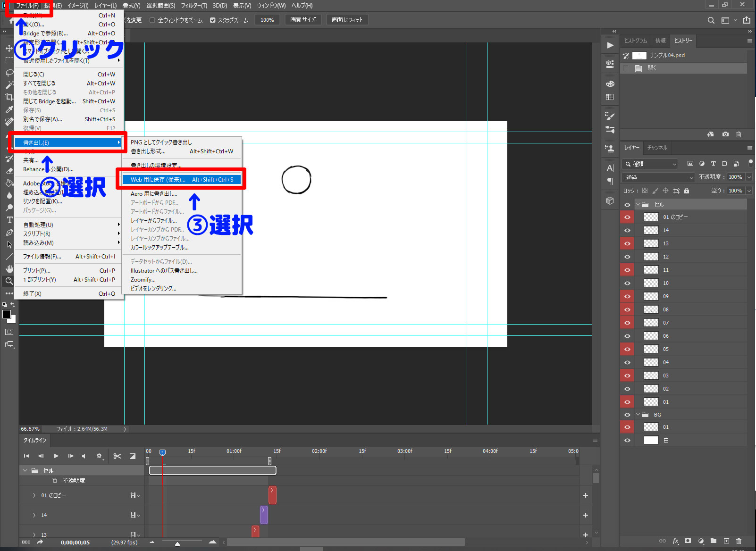Click the timeline zoom slider handle

pyautogui.click(x=177, y=544)
